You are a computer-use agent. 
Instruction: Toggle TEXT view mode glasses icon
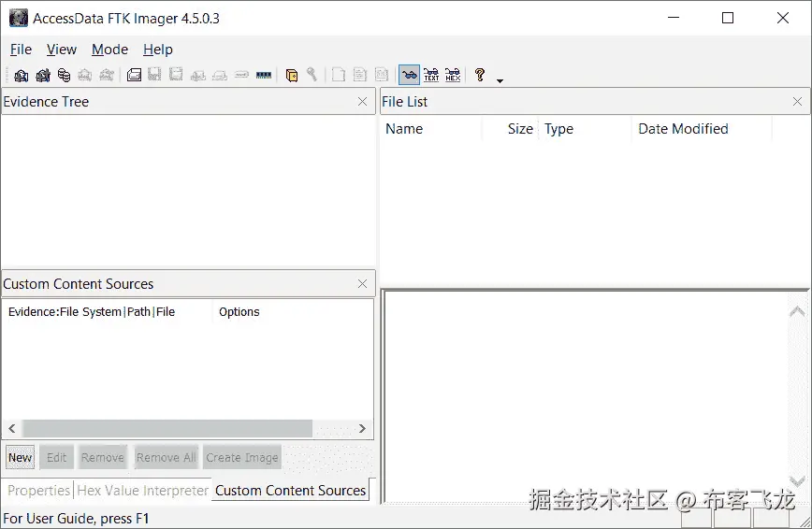click(x=431, y=75)
